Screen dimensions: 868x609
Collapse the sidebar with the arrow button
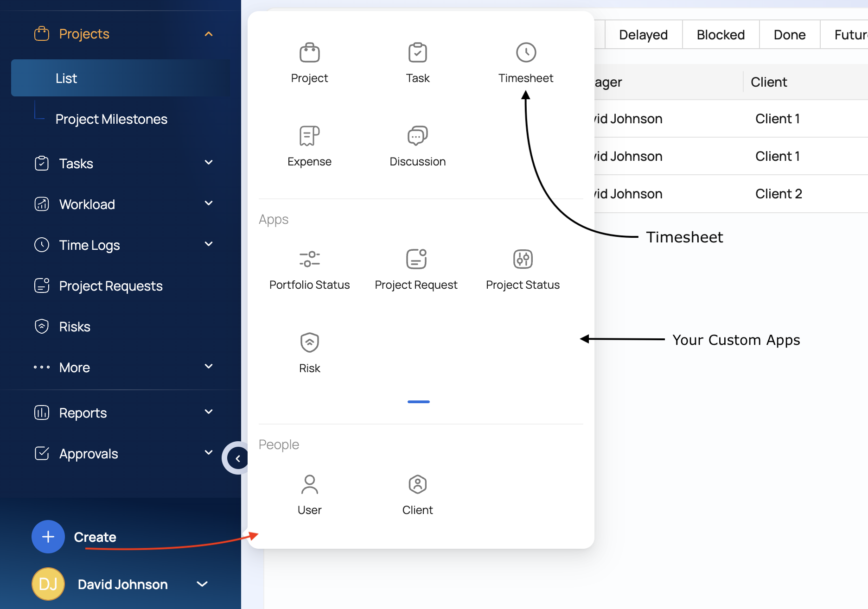pos(237,458)
